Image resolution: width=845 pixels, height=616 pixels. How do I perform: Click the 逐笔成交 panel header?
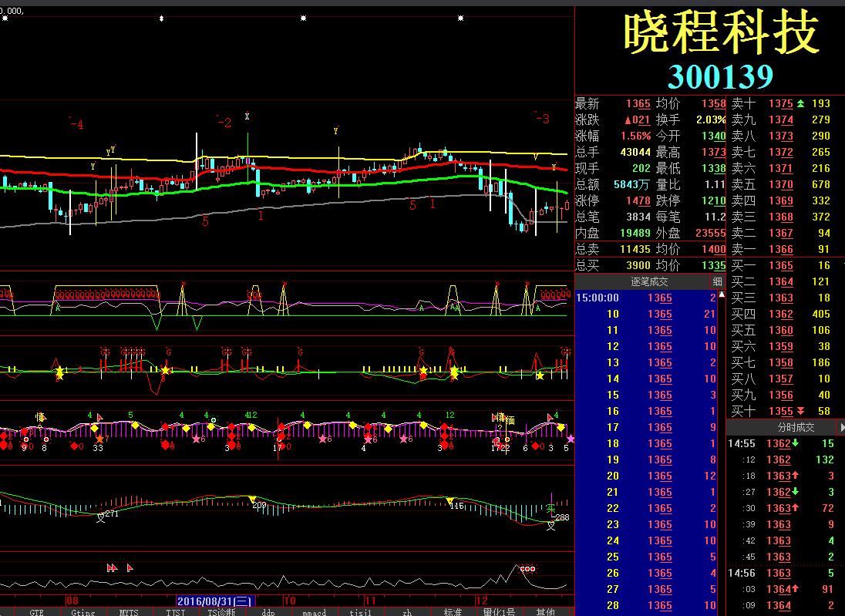pyautogui.click(x=649, y=281)
